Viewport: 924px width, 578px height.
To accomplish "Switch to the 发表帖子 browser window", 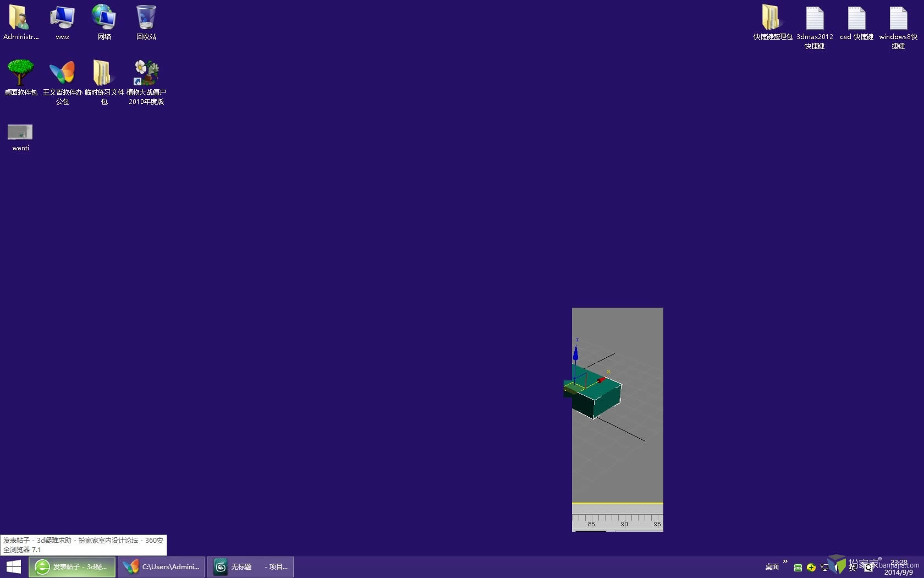I will coord(72,566).
